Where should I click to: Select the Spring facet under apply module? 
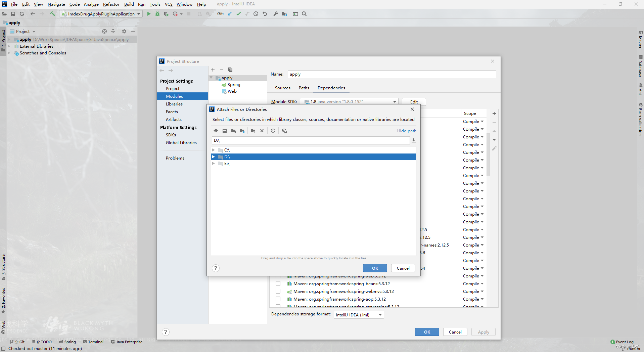click(234, 85)
